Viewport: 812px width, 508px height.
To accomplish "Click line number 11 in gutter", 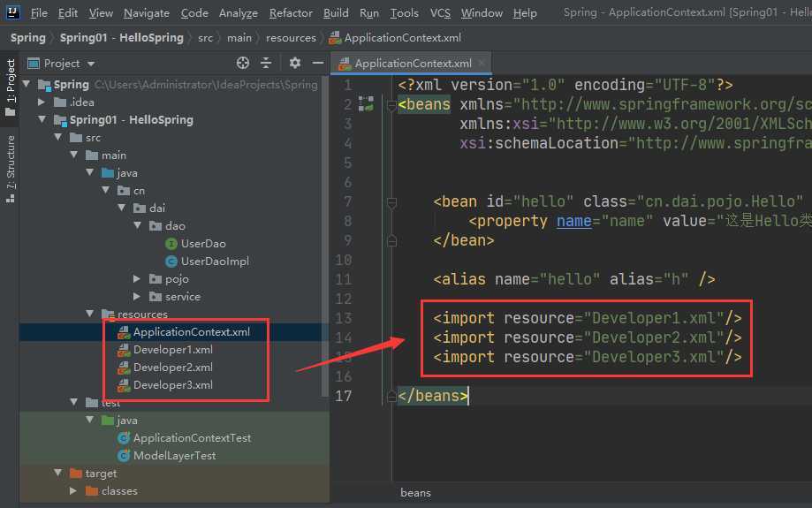I will click(x=344, y=280).
